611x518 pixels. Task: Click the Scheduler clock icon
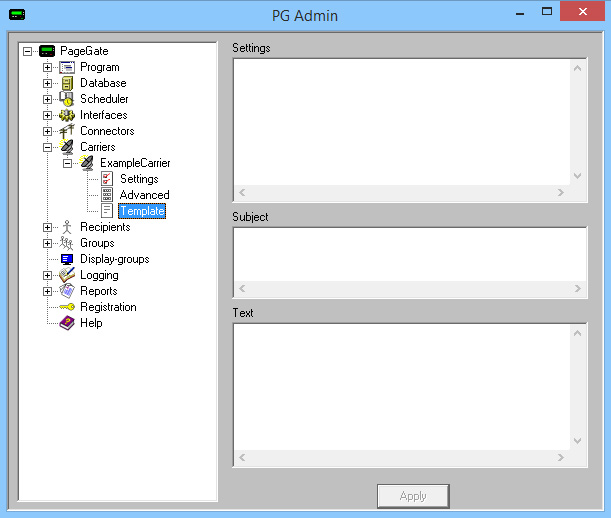(67, 99)
